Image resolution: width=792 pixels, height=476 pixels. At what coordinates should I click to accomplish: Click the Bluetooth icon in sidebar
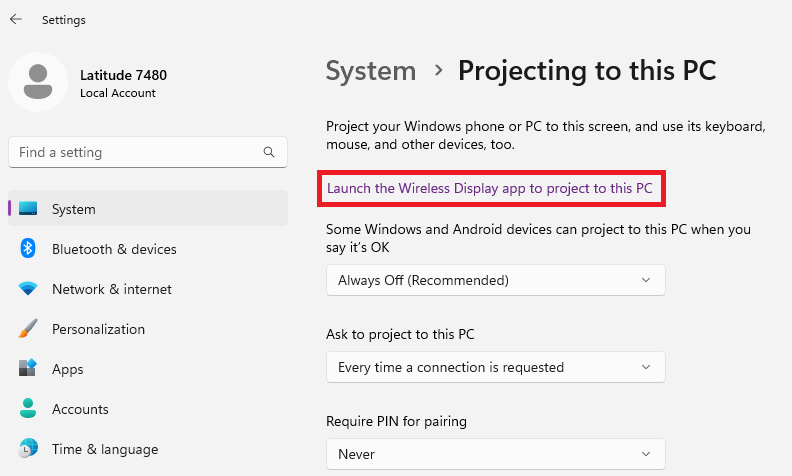coord(28,249)
